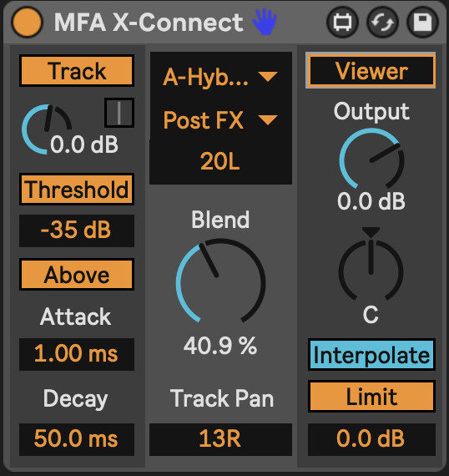Click the save preset disk icon
The height and width of the screenshot is (476, 449).
(422, 23)
